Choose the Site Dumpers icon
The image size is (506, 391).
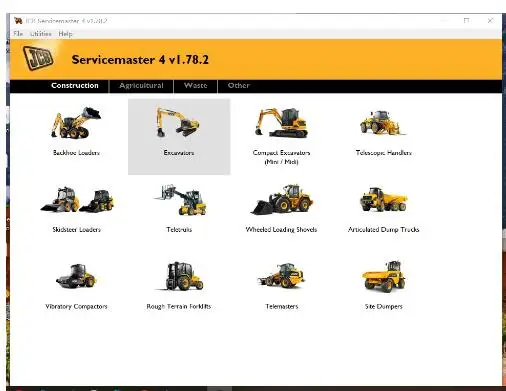384,277
